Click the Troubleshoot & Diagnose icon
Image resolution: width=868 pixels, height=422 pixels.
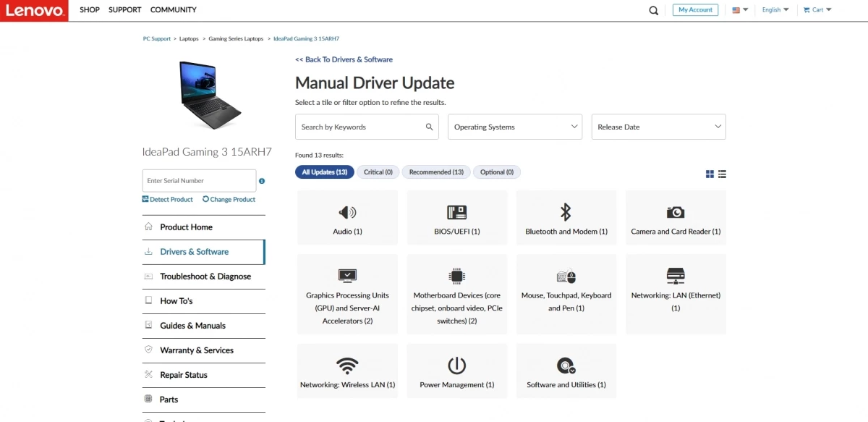(x=148, y=277)
